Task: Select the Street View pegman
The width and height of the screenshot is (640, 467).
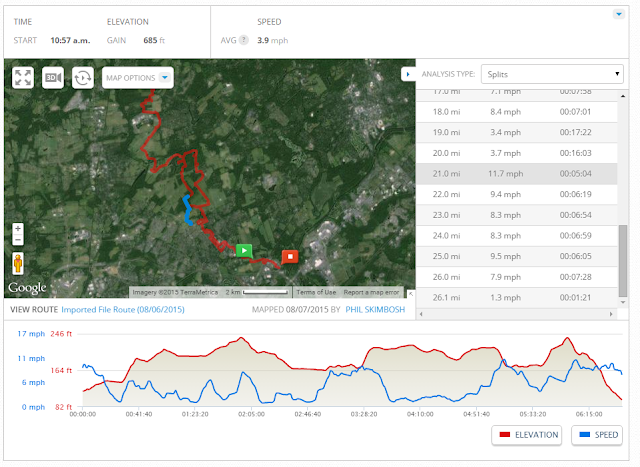Action: tap(18, 263)
